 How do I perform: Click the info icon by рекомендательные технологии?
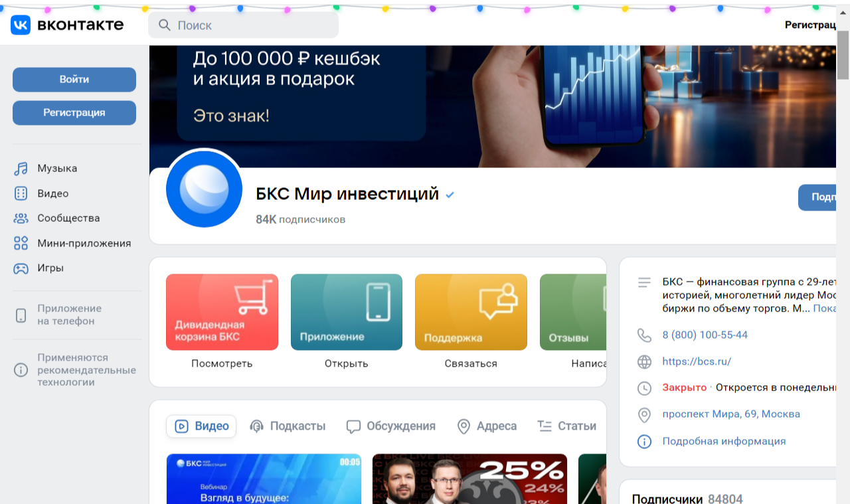[21, 370]
